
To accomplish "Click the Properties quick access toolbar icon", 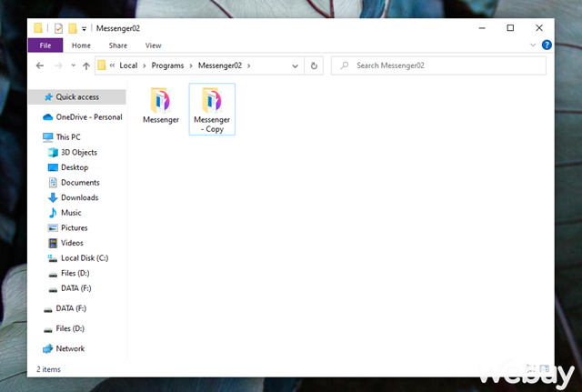I will click(58, 28).
